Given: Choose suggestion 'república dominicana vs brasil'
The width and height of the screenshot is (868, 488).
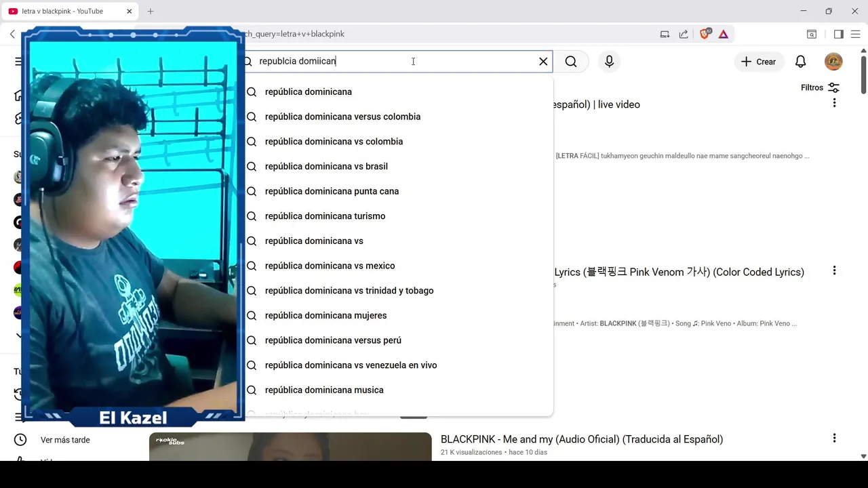Looking at the screenshot, I should [399, 166].
